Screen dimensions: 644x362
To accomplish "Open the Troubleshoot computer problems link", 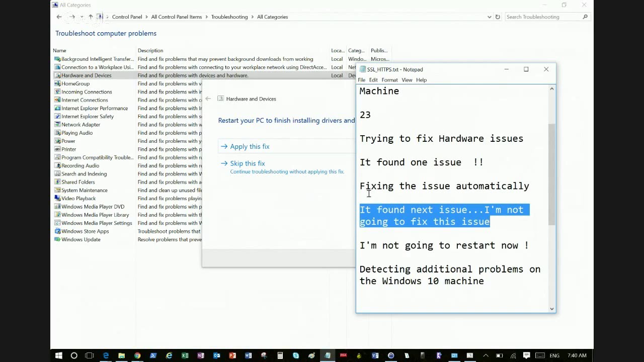I will pos(106,33).
